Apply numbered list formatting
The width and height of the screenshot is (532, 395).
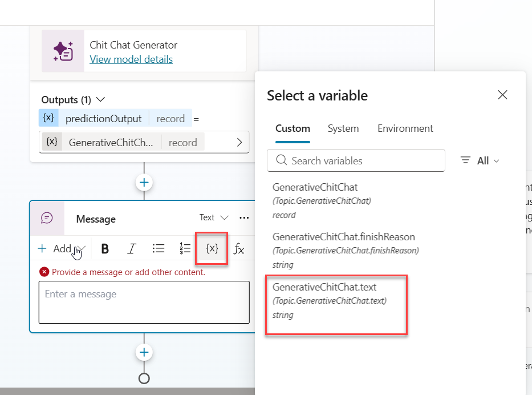[185, 248]
